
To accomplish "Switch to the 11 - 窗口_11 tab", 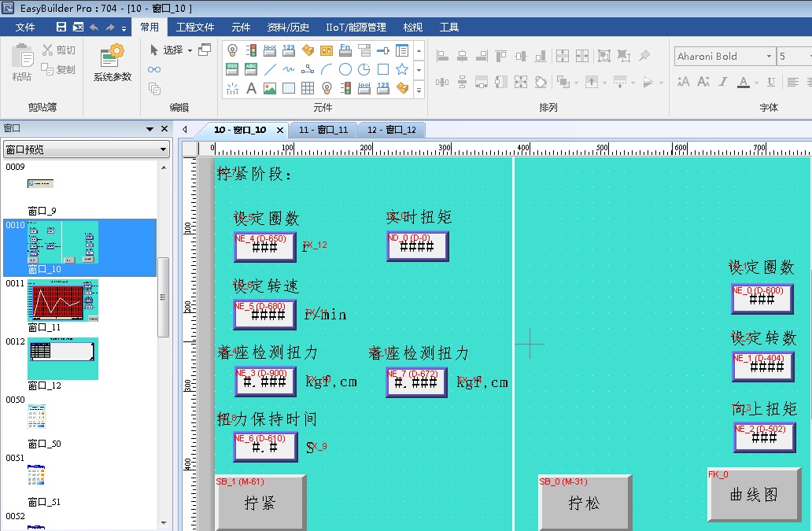I will point(323,130).
